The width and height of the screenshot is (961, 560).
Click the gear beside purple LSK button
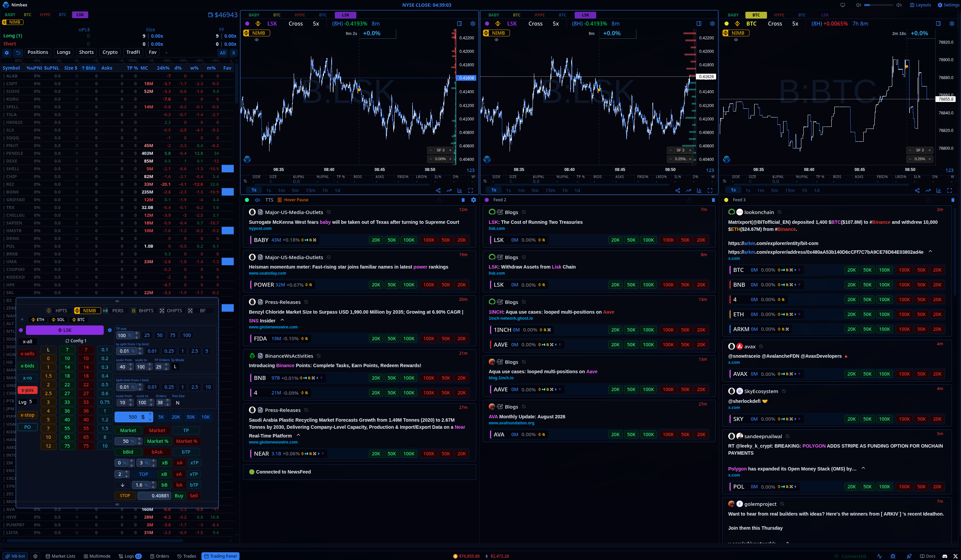pos(110,330)
